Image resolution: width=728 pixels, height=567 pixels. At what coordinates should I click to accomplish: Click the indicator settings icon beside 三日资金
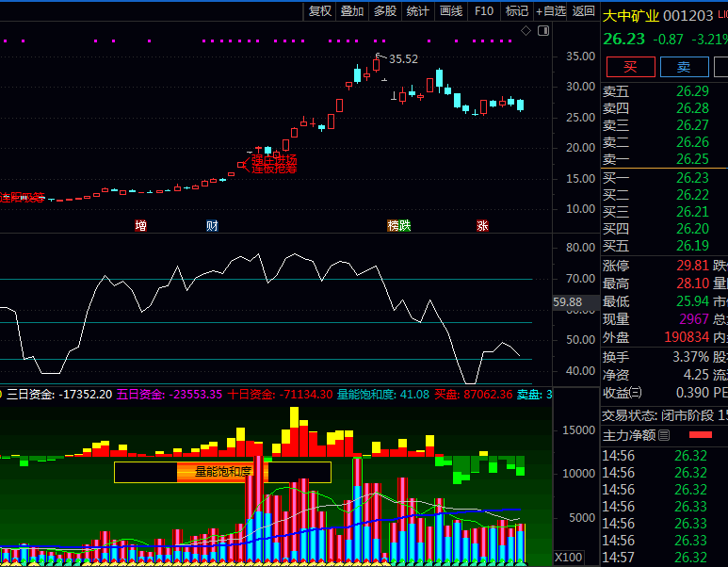(3, 394)
